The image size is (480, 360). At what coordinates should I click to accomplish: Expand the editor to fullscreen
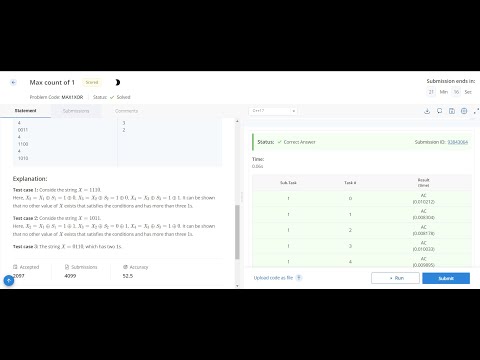[x=476, y=111]
